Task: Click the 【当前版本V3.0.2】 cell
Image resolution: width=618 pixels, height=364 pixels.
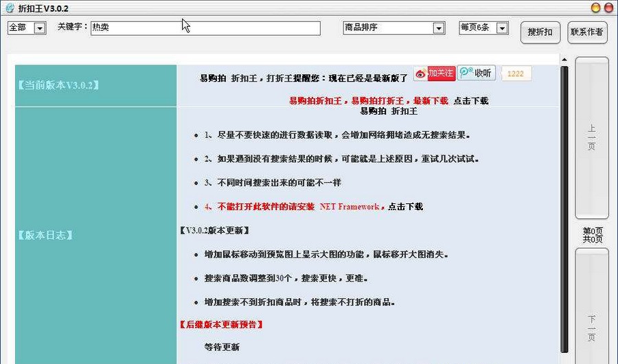Action: click(x=95, y=86)
